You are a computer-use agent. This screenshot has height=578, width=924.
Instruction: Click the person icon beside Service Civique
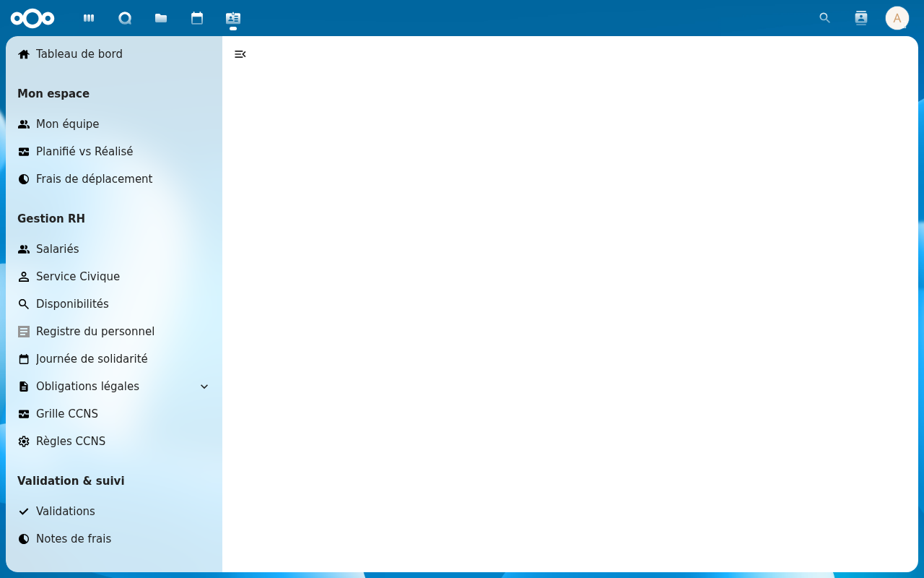pos(24,277)
